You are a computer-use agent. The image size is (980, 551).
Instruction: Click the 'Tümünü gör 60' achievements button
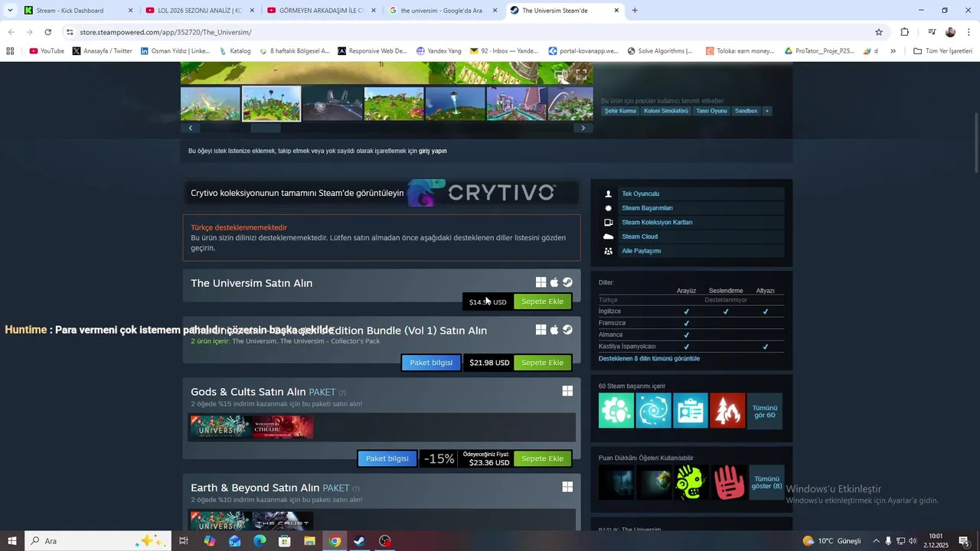(x=764, y=411)
